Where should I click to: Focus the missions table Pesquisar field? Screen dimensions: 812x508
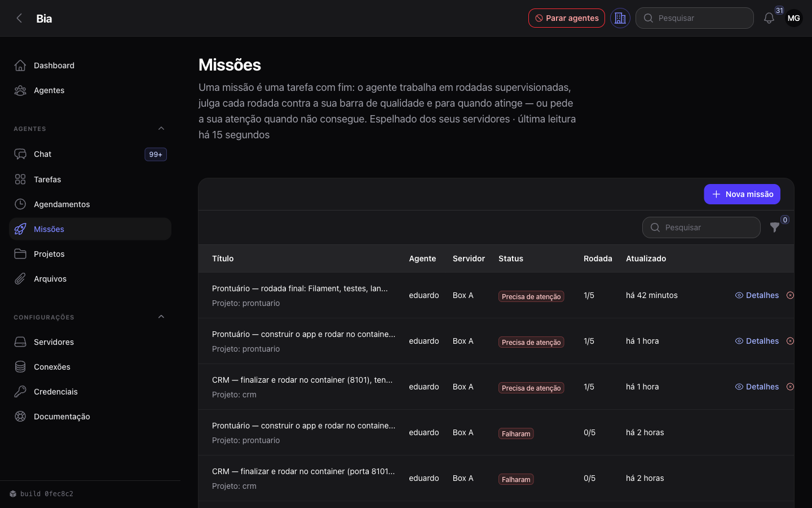click(x=701, y=227)
